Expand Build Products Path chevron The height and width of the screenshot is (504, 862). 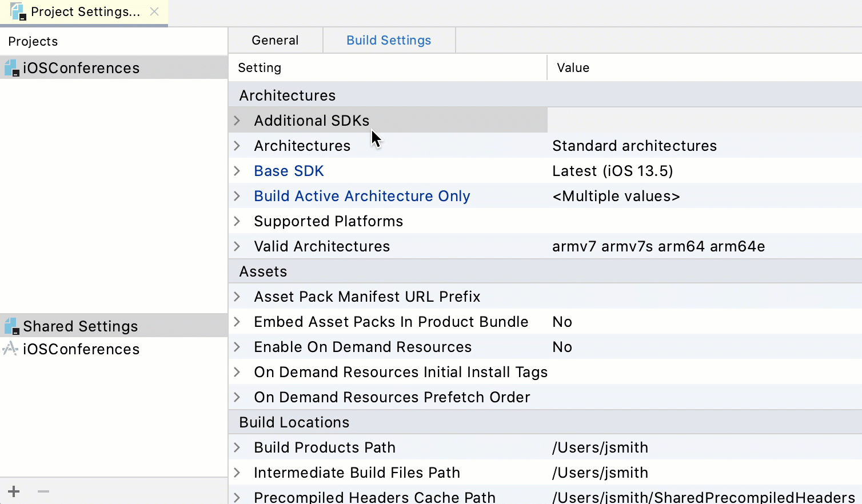coord(237,447)
